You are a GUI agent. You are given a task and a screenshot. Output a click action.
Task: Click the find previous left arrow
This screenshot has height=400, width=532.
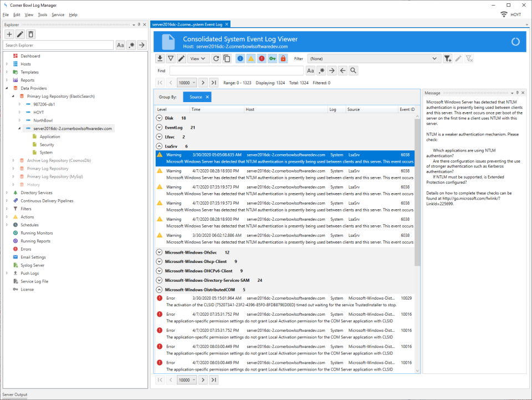pyautogui.click(x=342, y=70)
